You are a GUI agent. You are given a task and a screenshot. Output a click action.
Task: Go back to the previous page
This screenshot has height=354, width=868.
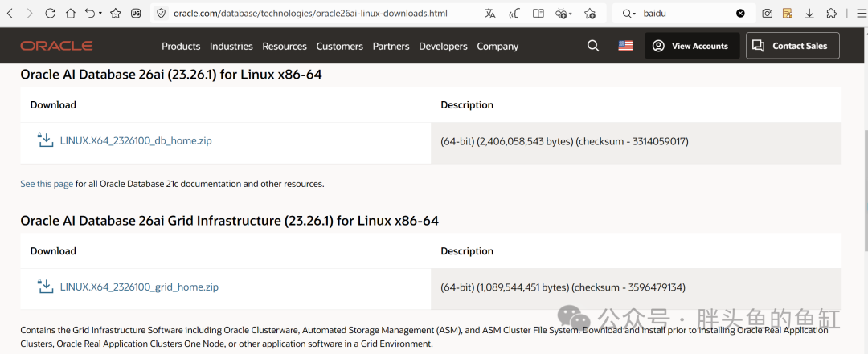pos(10,14)
